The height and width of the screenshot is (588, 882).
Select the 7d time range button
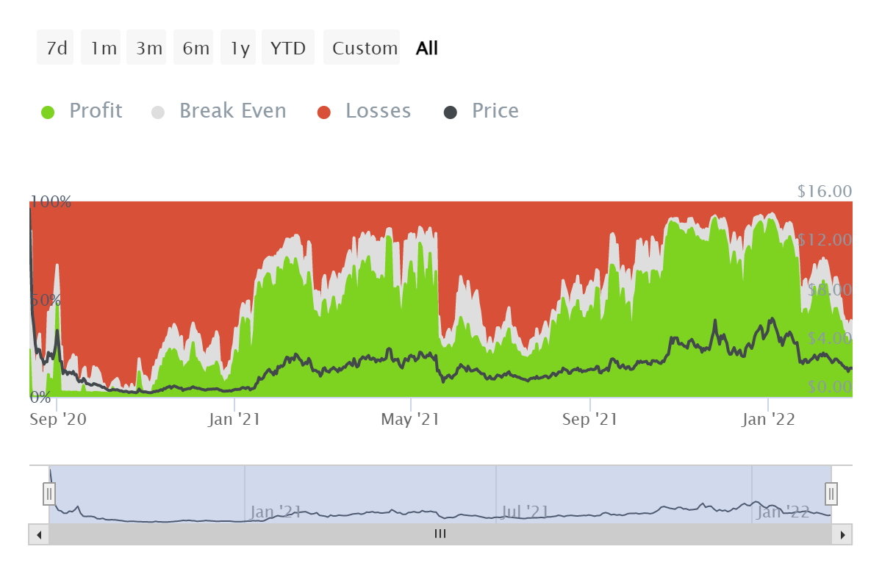pos(56,49)
